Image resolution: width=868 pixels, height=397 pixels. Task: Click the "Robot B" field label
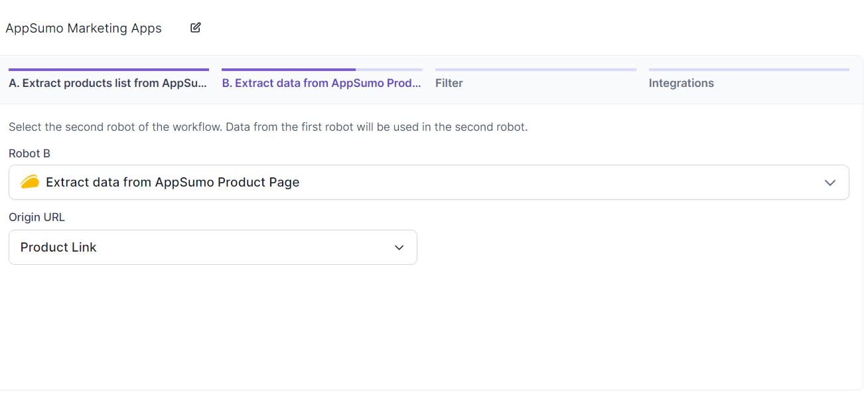click(29, 153)
